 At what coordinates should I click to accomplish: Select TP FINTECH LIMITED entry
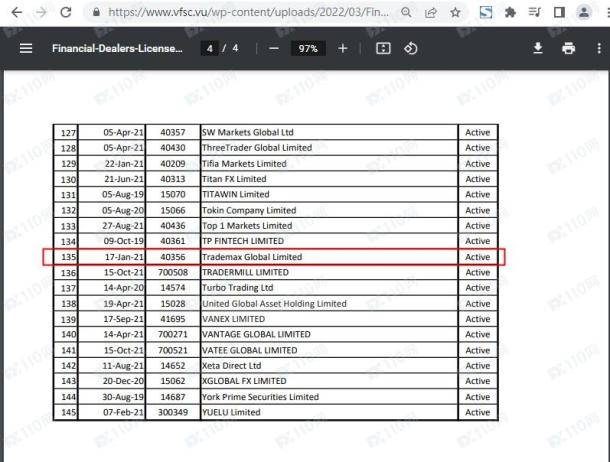[243, 241]
